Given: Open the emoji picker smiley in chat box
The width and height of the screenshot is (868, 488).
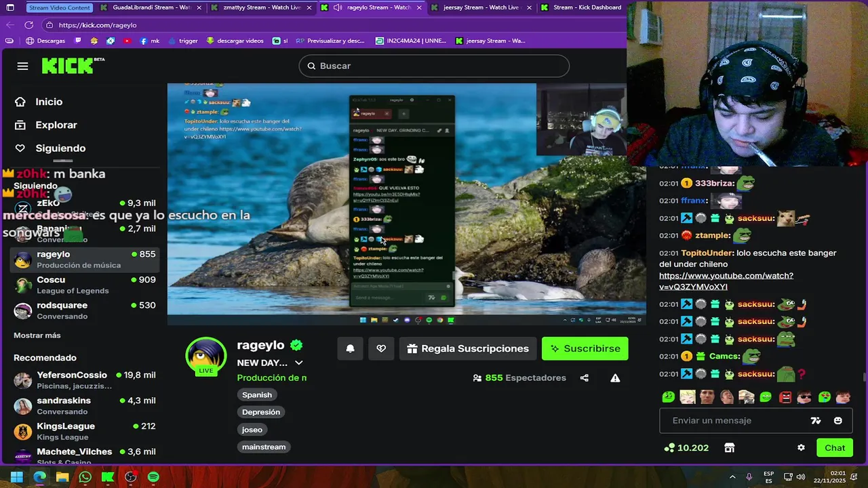Looking at the screenshot, I should pyautogui.click(x=838, y=420).
